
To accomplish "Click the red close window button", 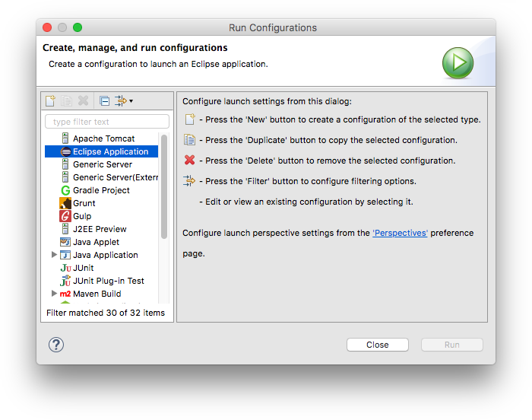I will [x=47, y=27].
